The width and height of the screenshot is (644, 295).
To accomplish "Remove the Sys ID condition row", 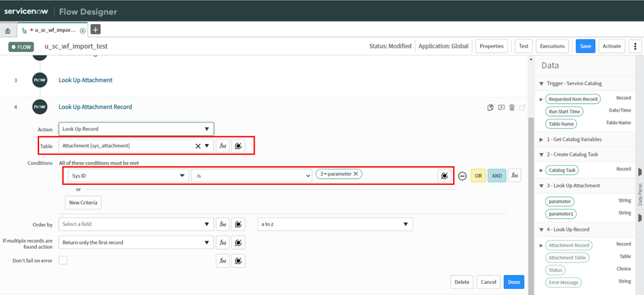I will [462, 176].
